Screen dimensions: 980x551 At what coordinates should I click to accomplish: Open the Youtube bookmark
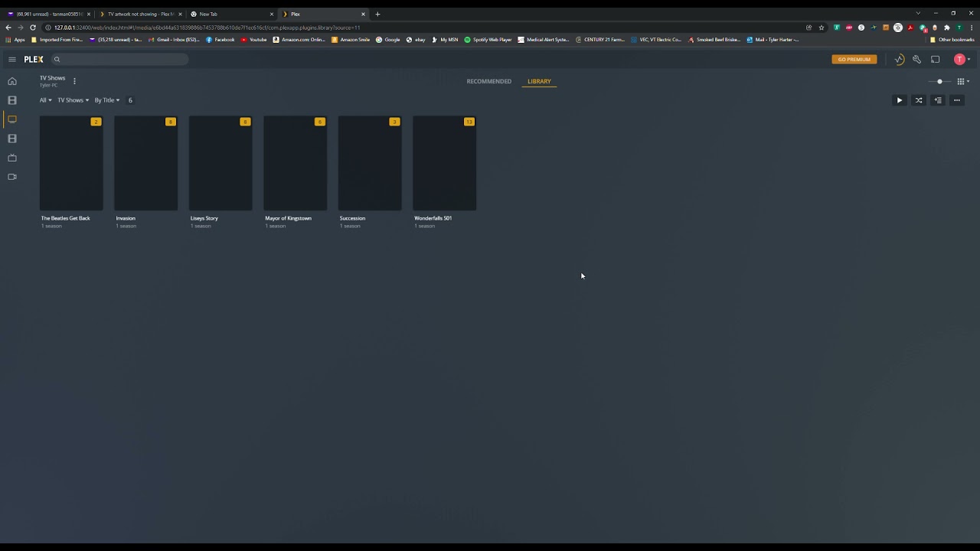[254, 40]
